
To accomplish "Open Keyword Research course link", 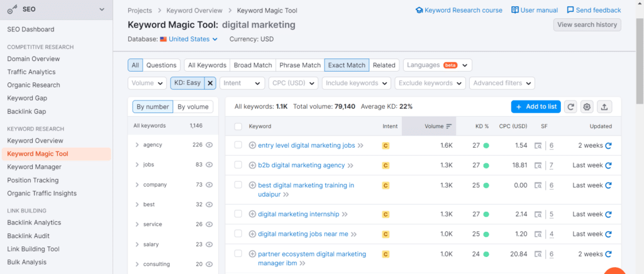I will click(459, 10).
